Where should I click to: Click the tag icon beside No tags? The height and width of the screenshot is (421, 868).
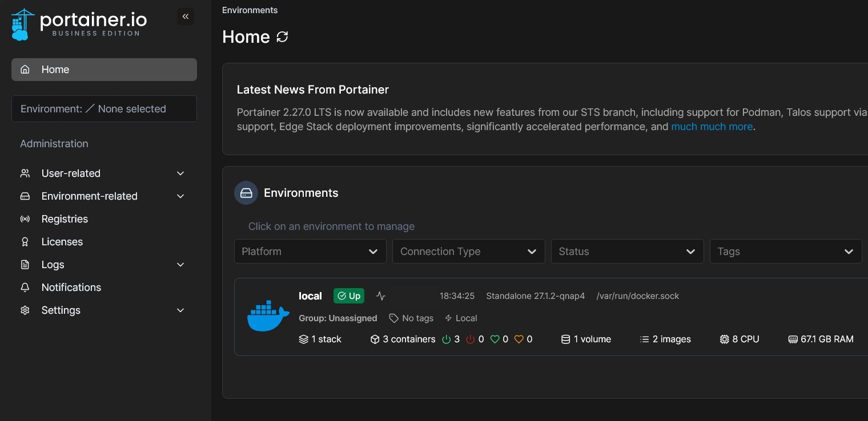coord(393,318)
